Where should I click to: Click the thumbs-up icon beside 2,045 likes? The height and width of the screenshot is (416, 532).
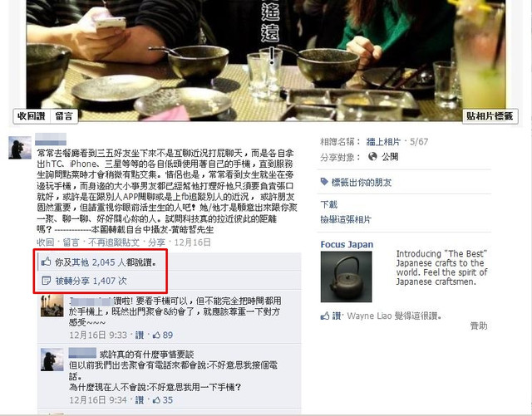(x=46, y=262)
